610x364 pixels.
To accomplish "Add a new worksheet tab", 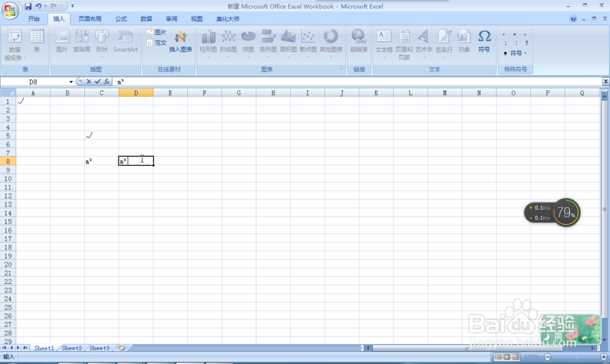I will [121, 348].
